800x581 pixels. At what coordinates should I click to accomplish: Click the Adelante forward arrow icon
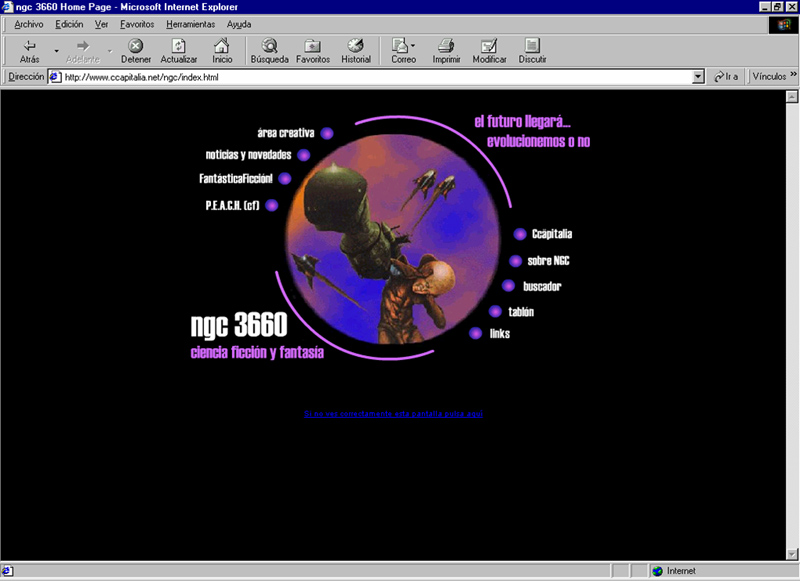(83, 45)
